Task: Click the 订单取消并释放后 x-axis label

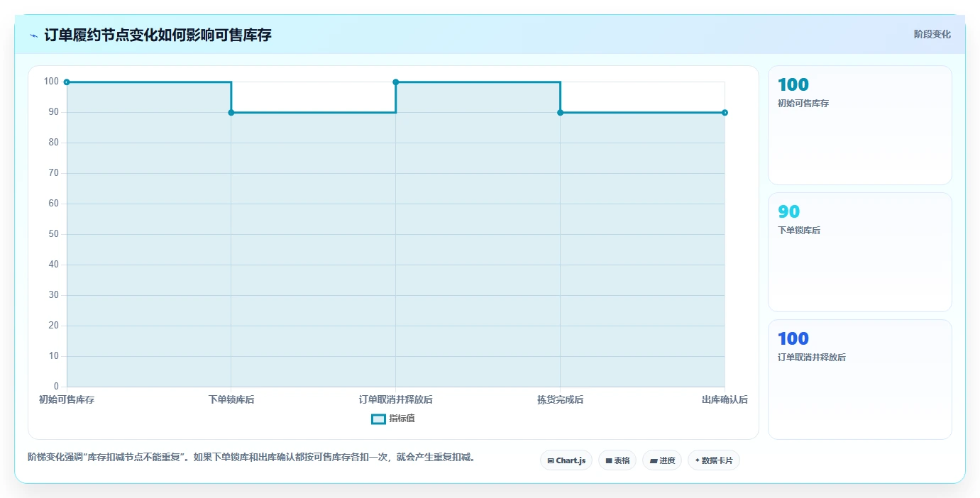Action: pos(396,399)
